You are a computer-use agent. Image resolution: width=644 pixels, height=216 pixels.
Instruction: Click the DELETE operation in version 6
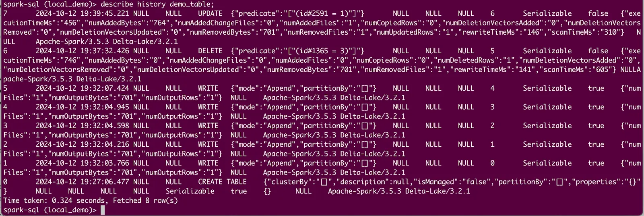tap(210, 51)
